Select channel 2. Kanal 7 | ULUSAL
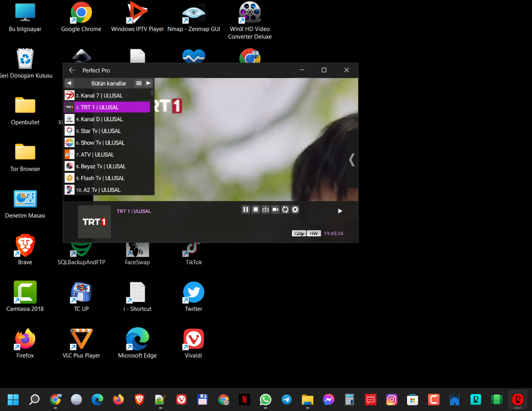This screenshot has height=411, width=532. [107, 96]
